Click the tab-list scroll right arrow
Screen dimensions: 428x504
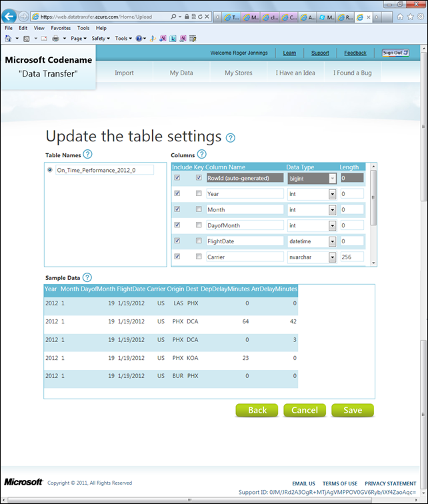(x=377, y=17)
